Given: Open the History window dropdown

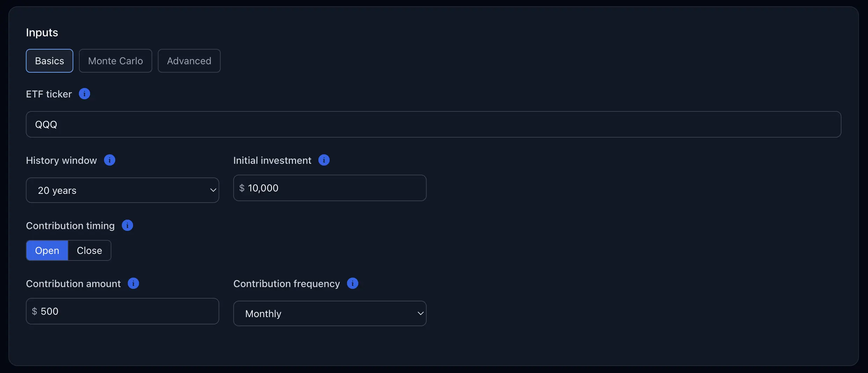Looking at the screenshot, I should [x=122, y=190].
